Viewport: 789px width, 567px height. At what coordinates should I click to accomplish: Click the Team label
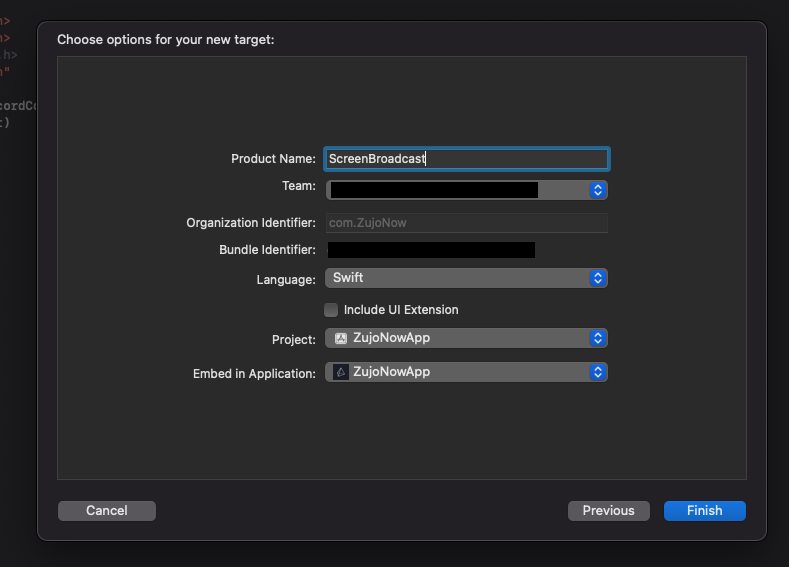point(299,186)
